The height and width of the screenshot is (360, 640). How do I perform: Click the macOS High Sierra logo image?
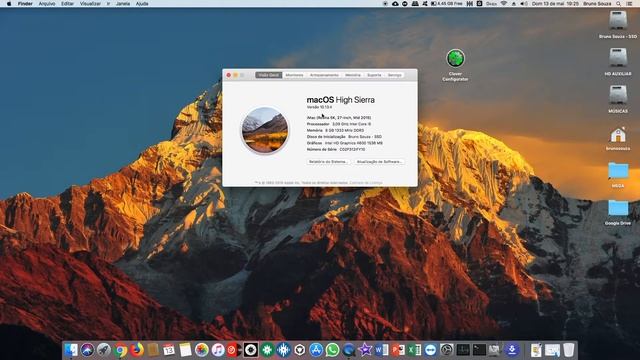point(264,130)
